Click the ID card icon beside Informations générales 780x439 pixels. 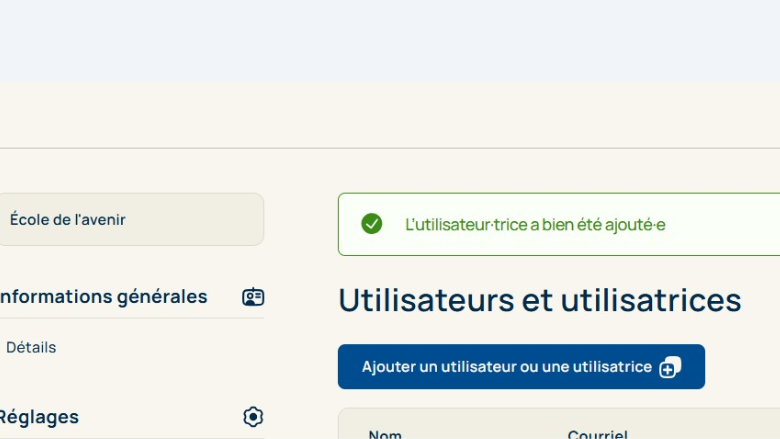click(253, 297)
